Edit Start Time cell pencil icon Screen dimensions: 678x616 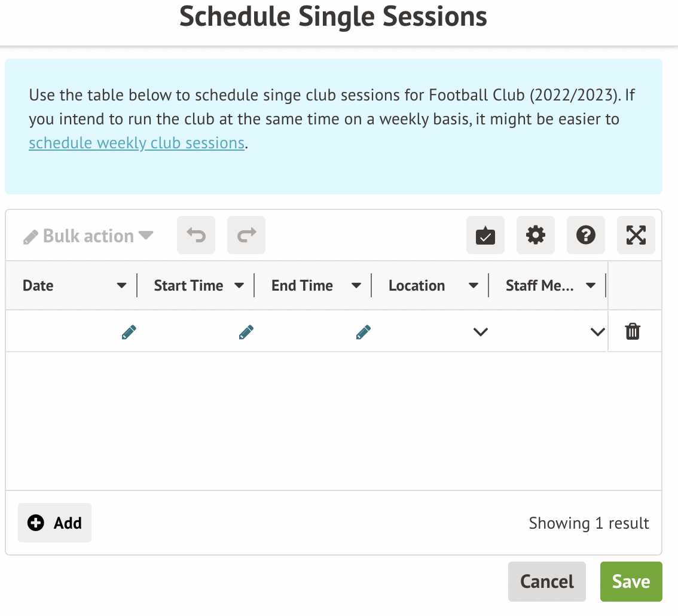(x=246, y=332)
